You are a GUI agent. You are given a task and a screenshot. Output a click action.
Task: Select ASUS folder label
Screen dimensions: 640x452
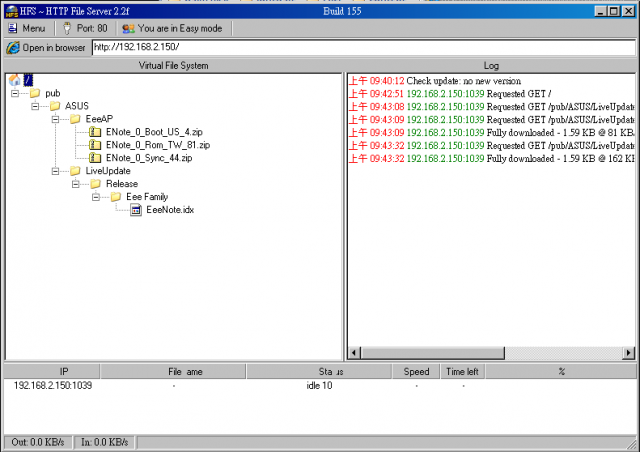(77, 106)
